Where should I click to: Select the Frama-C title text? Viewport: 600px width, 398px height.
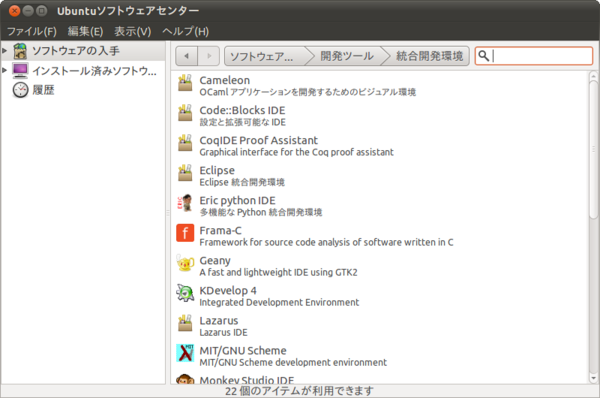(x=220, y=230)
